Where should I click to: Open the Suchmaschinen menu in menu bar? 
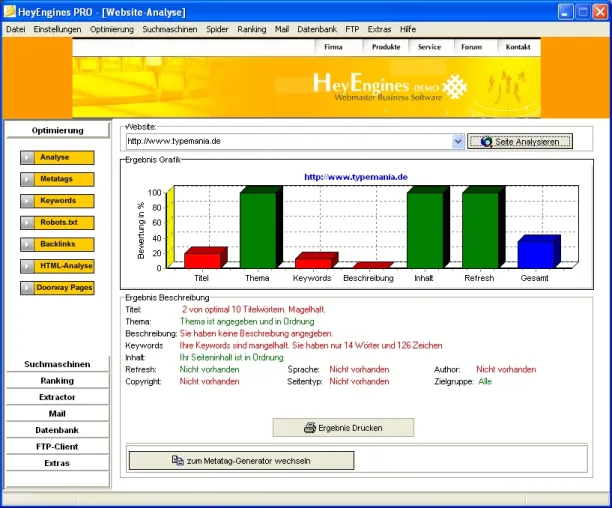click(170, 29)
